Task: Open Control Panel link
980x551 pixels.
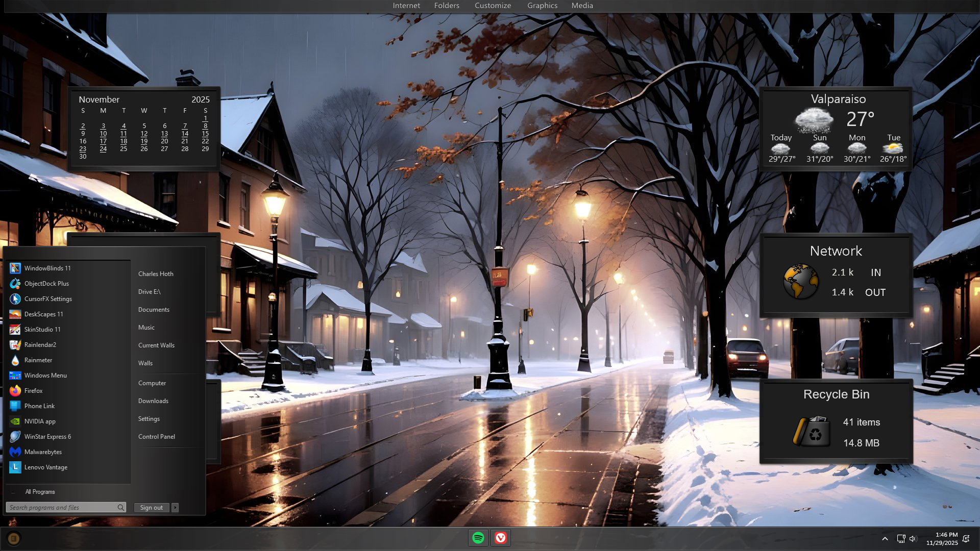Action: (x=156, y=437)
